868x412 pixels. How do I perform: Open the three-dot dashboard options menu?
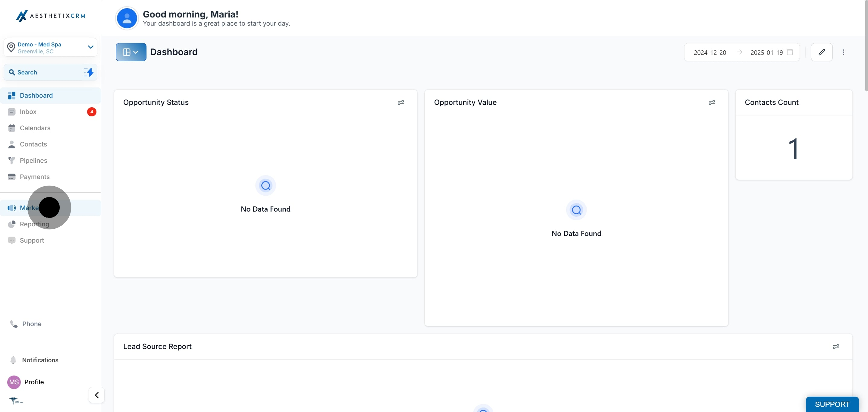pos(843,52)
